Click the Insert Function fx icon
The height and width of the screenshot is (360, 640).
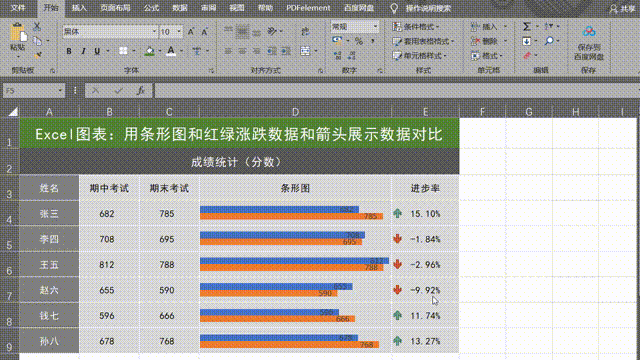[x=141, y=91]
